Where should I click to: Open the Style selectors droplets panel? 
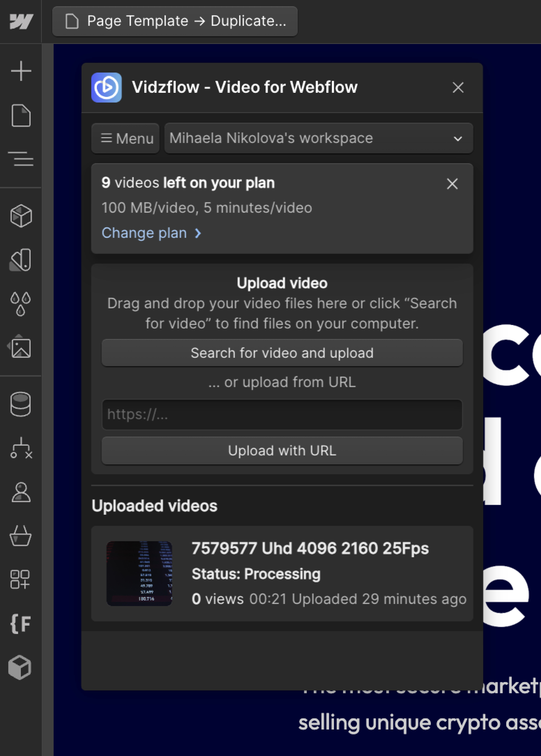click(21, 304)
